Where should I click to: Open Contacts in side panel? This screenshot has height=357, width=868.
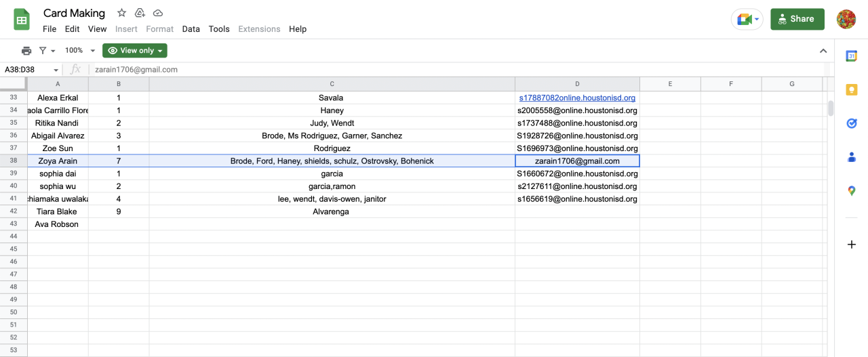pos(852,157)
